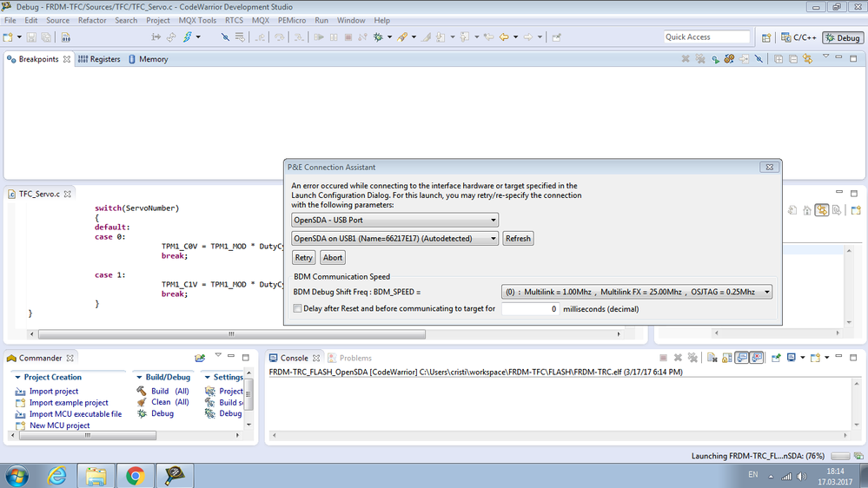Click the Abort button
The height and width of the screenshot is (488, 868).
333,257
